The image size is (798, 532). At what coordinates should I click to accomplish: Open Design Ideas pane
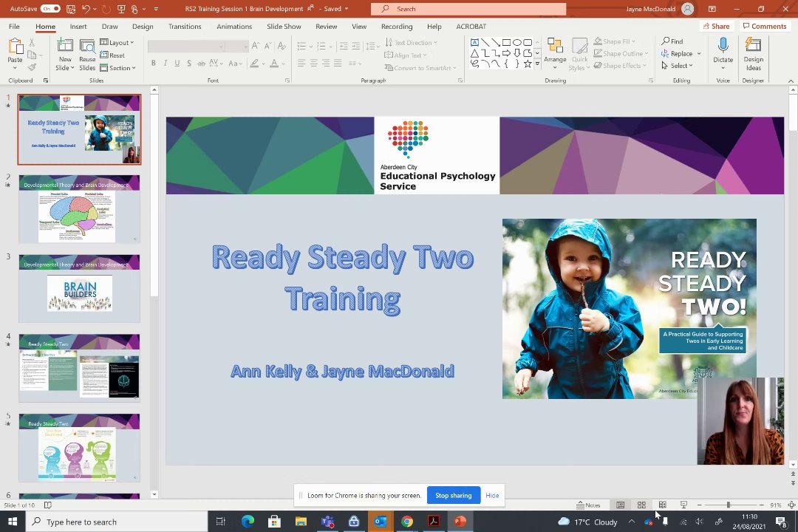(x=753, y=53)
